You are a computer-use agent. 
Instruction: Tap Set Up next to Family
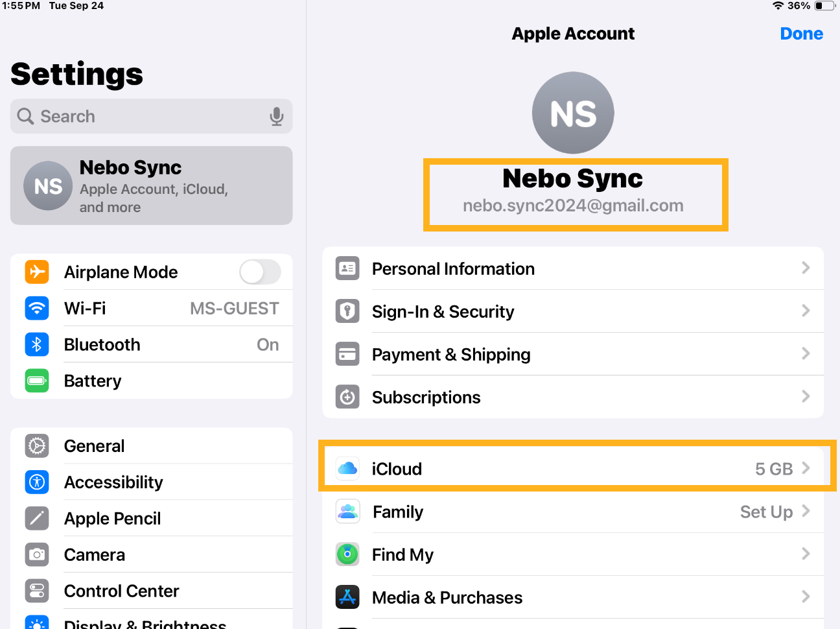[766, 512]
